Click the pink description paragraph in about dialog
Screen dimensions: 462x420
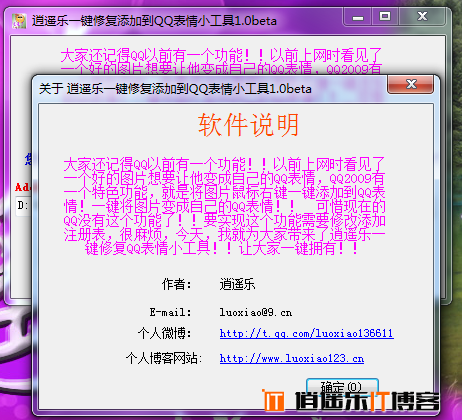pos(224,206)
